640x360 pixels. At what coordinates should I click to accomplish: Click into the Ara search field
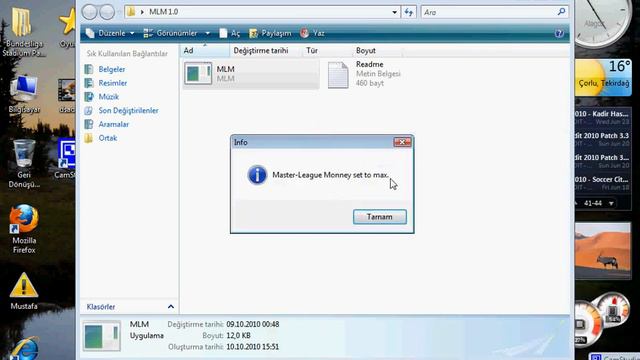pos(488,12)
